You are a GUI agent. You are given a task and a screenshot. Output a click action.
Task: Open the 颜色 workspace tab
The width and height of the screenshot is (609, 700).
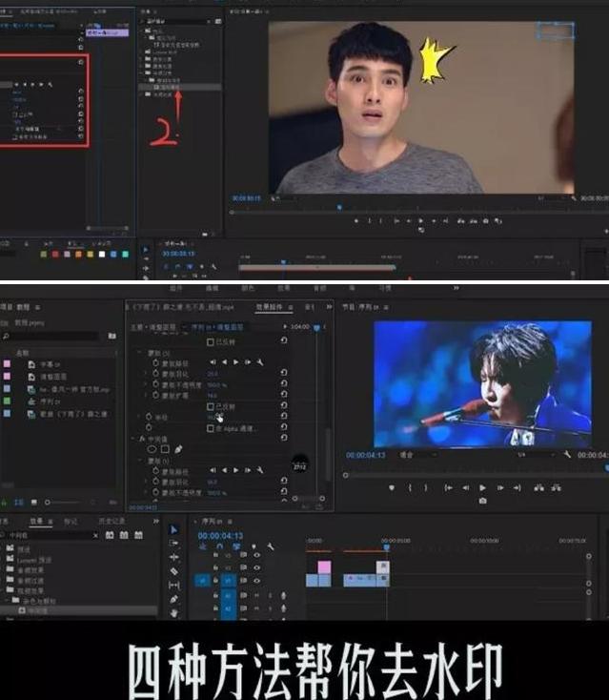(248, 288)
